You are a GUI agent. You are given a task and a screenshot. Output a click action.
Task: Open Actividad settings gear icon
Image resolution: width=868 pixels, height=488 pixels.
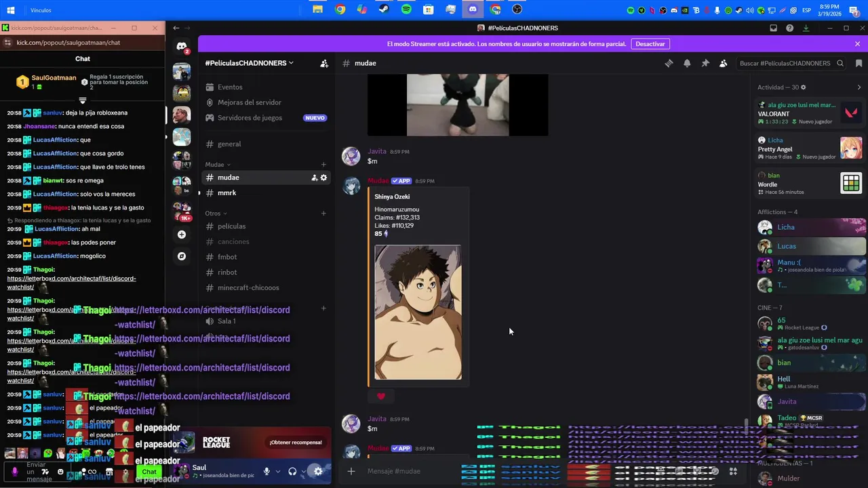[x=804, y=87]
